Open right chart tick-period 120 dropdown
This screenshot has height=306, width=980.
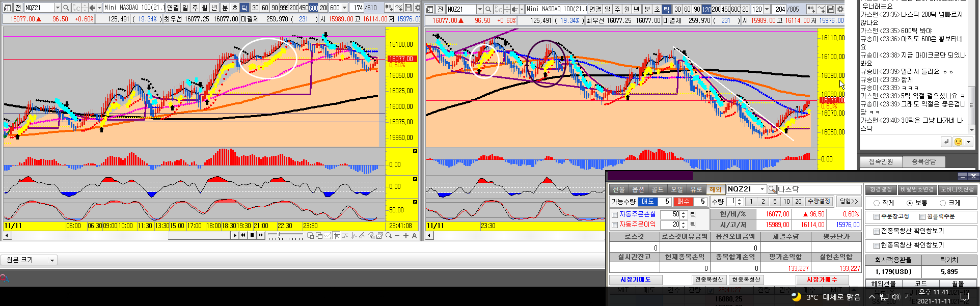(767, 9)
